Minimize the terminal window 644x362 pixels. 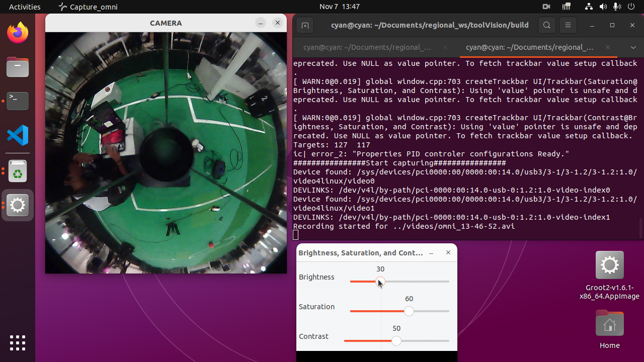tap(592, 25)
